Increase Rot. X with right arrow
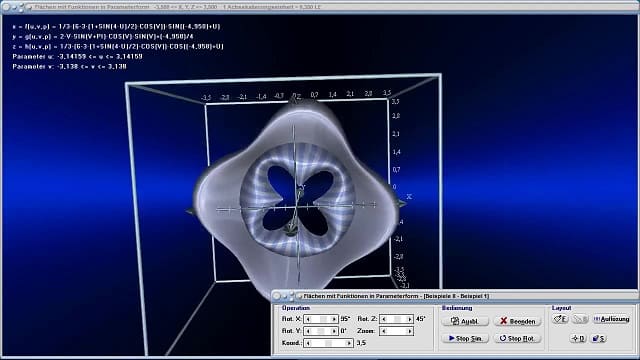The image size is (640, 360). point(334,319)
